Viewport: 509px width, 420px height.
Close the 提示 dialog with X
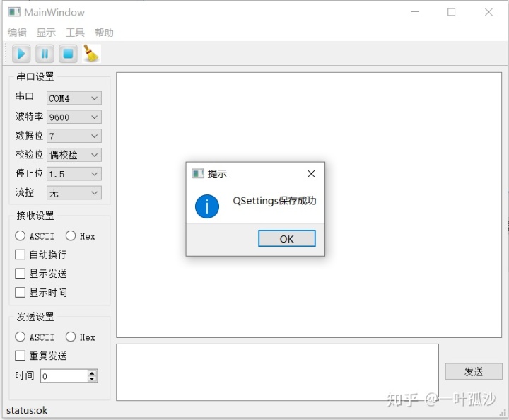(311, 174)
